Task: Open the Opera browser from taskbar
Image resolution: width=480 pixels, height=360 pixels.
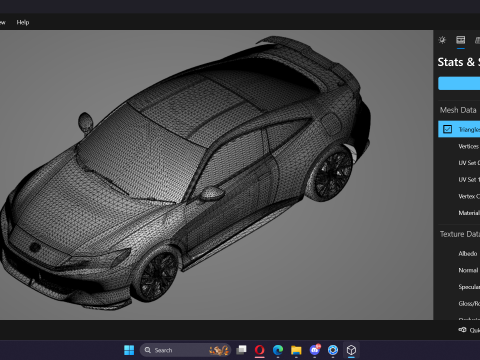Action: coord(260,350)
